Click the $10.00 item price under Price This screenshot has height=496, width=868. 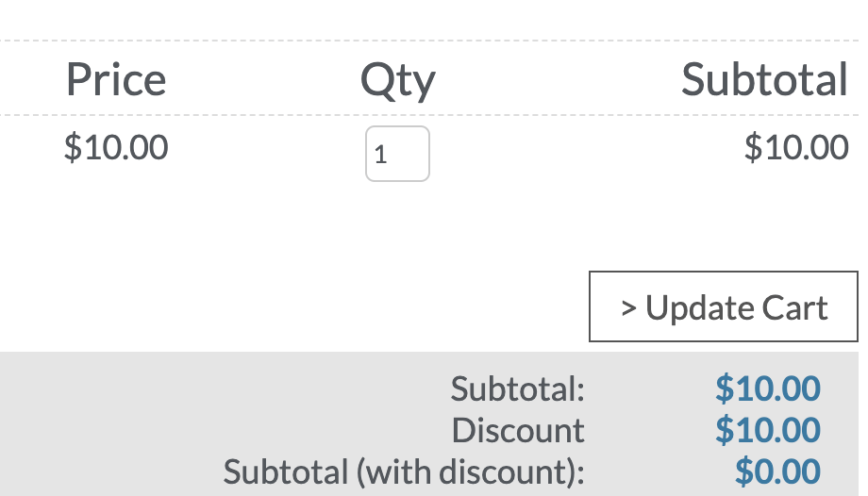[115, 147]
